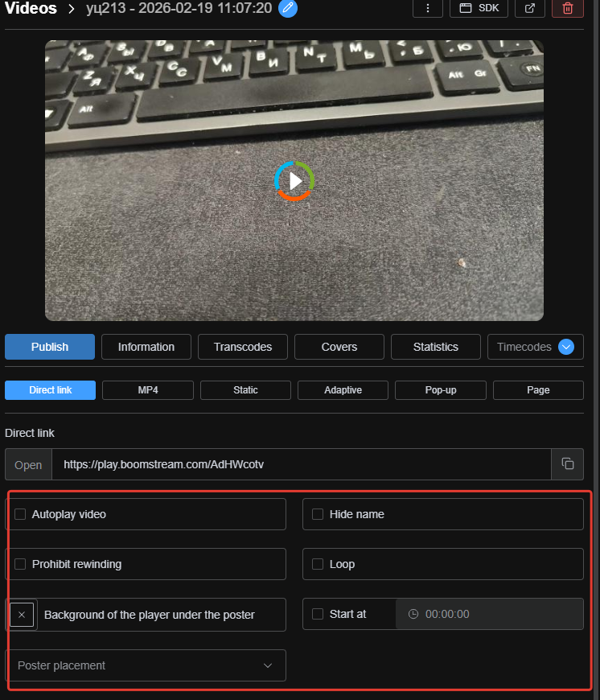This screenshot has width=600, height=700.
Task: Click the video title уц213 text
Action: pyautogui.click(x=179, y=8)
